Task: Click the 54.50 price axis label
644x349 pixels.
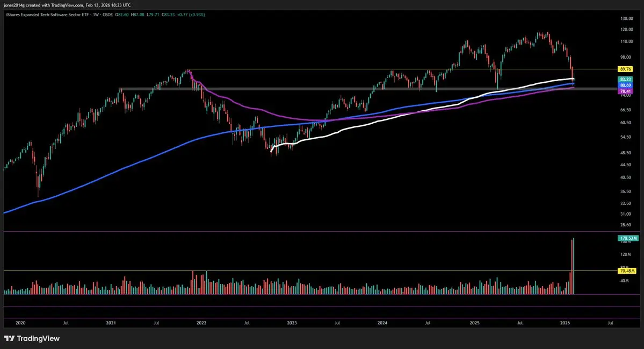Action: (x=626, y=137)
